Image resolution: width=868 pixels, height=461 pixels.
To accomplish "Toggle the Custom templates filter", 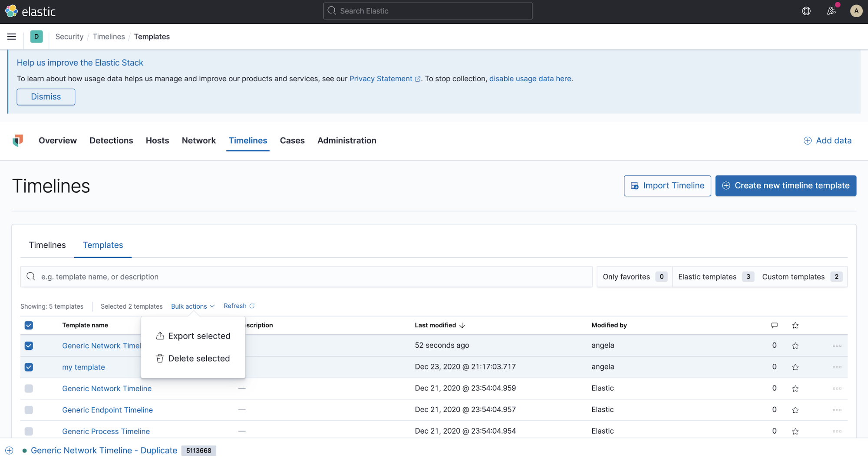I will pos(802,277).
